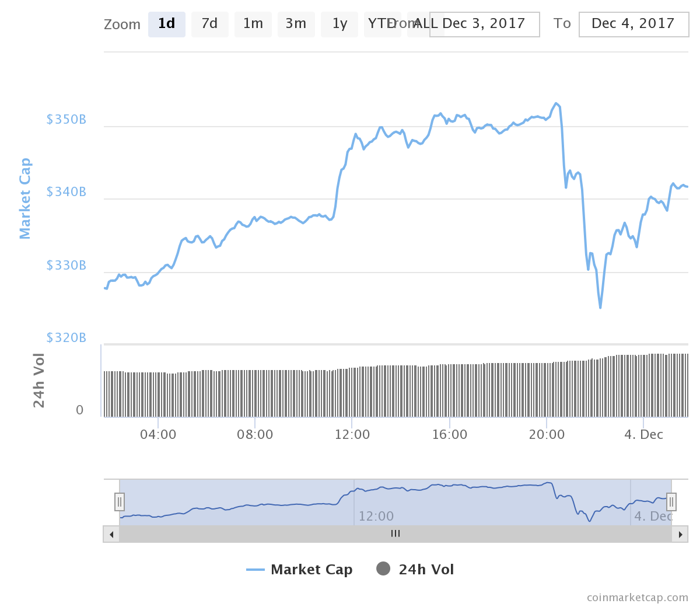Grab the left navigator range handle
Image resolution: width=700 pixels, height=607 pixels.
click(x=120, y=501)
